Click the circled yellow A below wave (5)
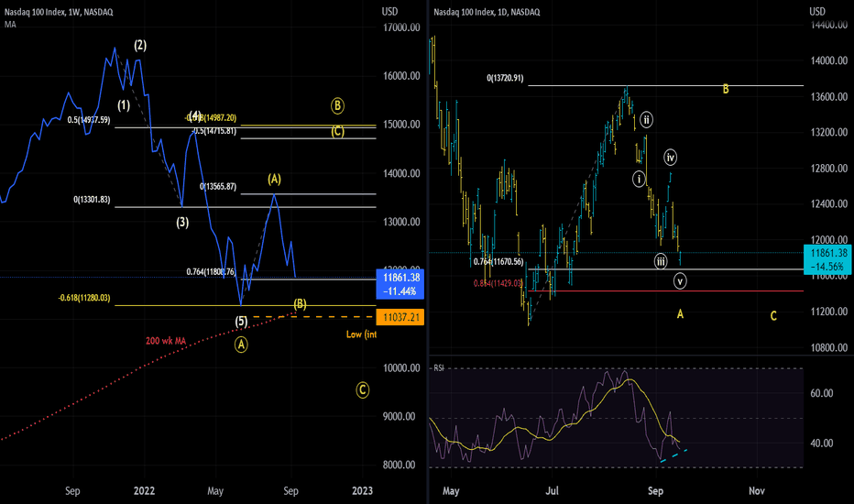 [x=241, y=345]
